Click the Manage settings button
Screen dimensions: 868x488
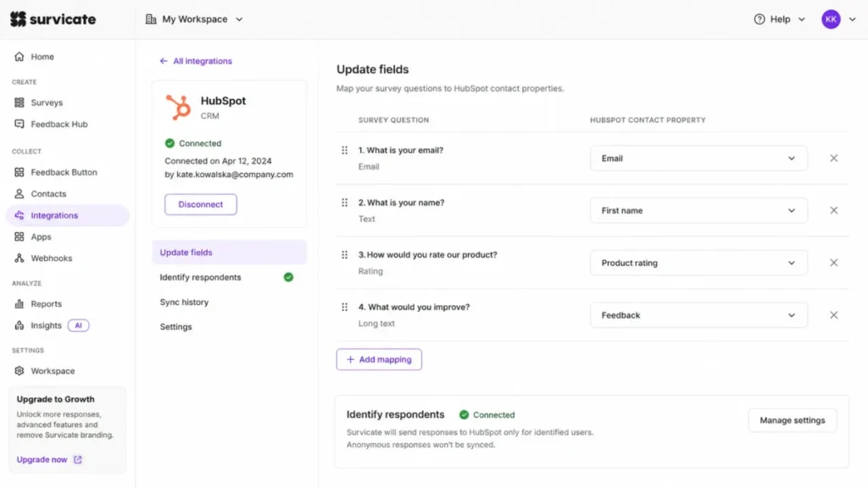pyautogui.click(x=793, y=420)
